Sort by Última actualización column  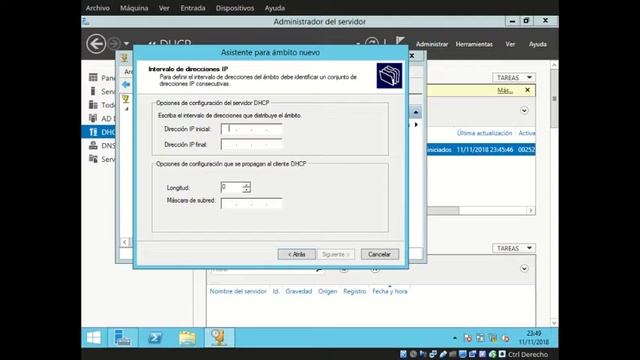[x=484, y=133]
